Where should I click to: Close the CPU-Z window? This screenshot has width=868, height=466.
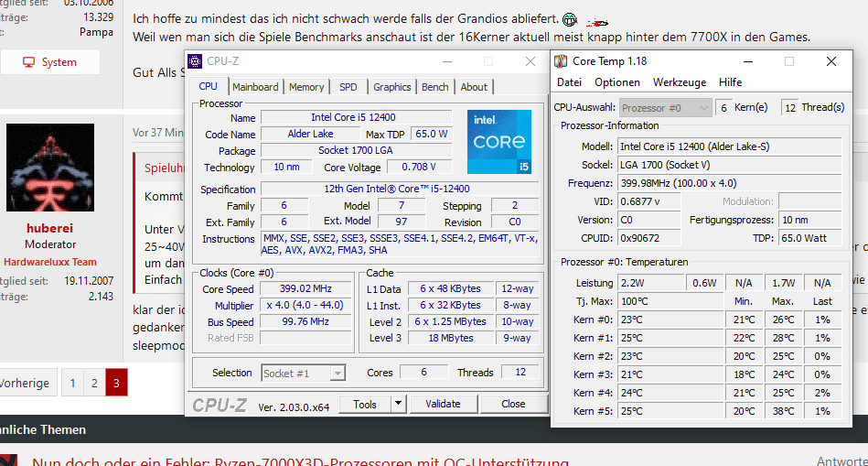click(530, 61)
